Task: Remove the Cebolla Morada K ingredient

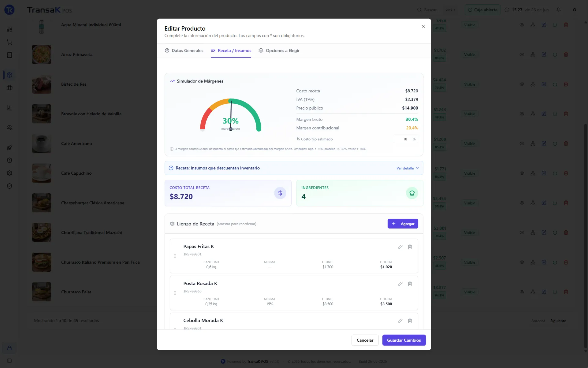Action: tap(410, 321)
